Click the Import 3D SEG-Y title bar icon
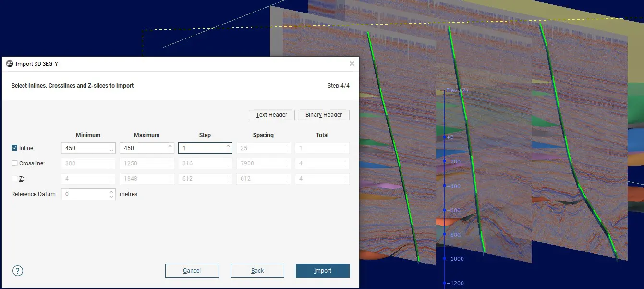 coord(9,63)
